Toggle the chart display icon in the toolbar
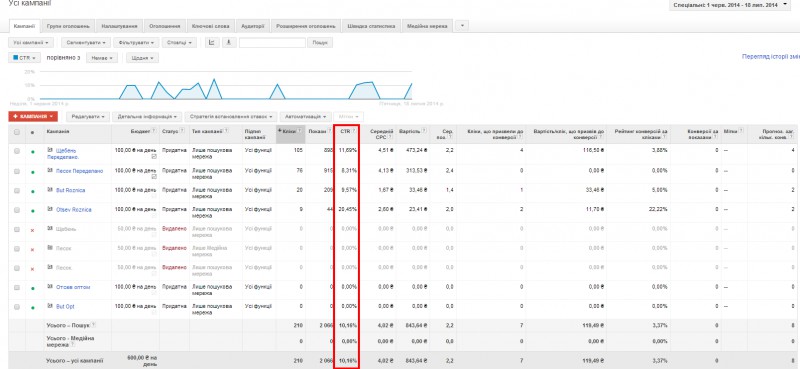800x369 pixels. 212,42
